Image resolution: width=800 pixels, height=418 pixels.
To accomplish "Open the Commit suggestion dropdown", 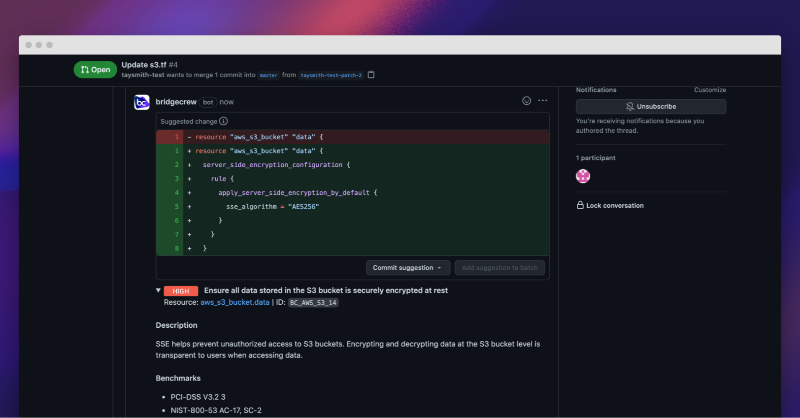I will click(408, 267).
